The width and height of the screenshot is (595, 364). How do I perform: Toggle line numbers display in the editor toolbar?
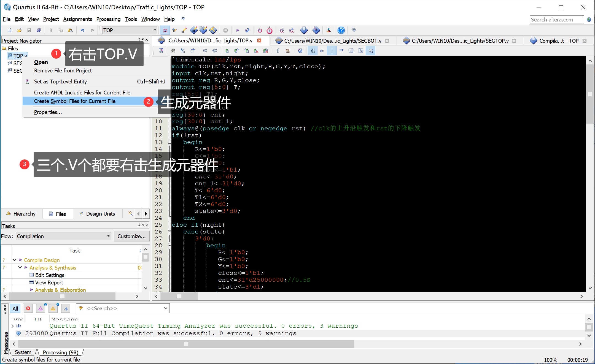pos(313,51)
